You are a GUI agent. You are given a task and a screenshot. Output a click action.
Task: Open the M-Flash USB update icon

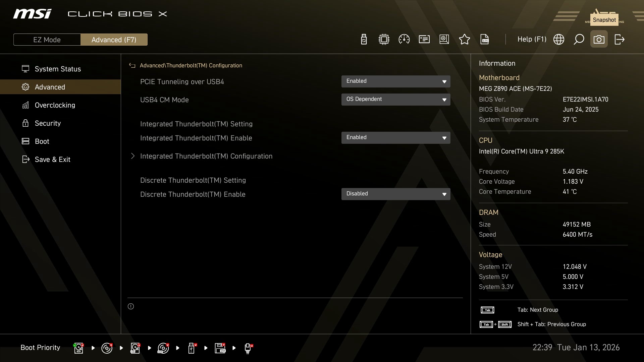(x=364, y=40)
